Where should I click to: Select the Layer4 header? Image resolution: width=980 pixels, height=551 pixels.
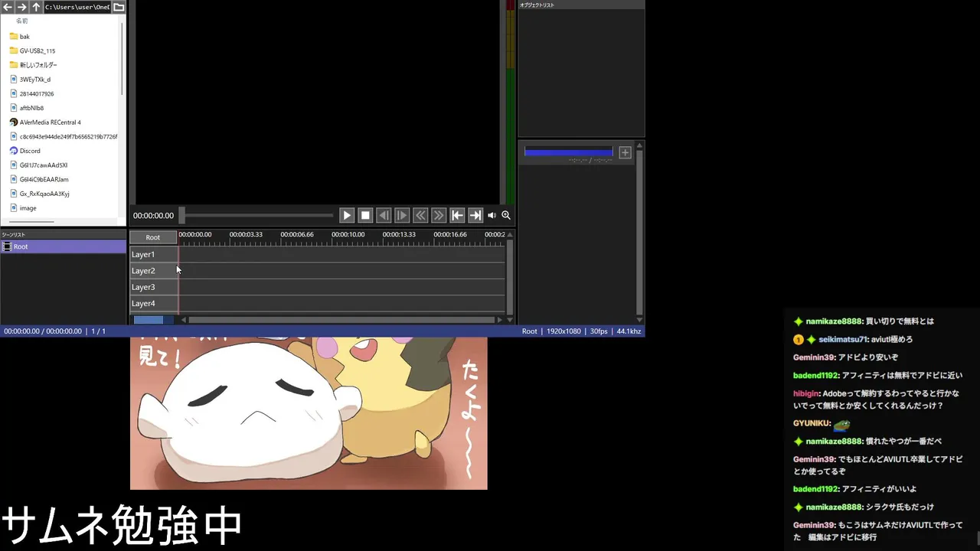pyautogui.click(x=153, y=304)
